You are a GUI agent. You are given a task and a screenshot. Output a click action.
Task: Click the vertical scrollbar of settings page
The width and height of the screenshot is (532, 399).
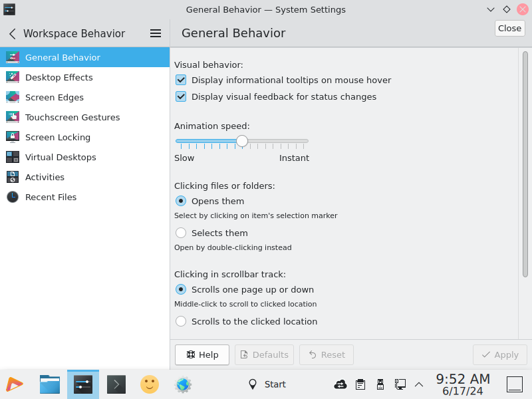[525, 164]
